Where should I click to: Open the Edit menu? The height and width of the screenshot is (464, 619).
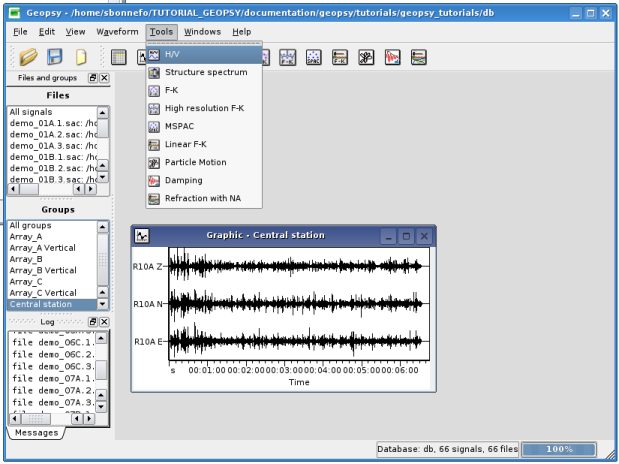click(47, 32)
